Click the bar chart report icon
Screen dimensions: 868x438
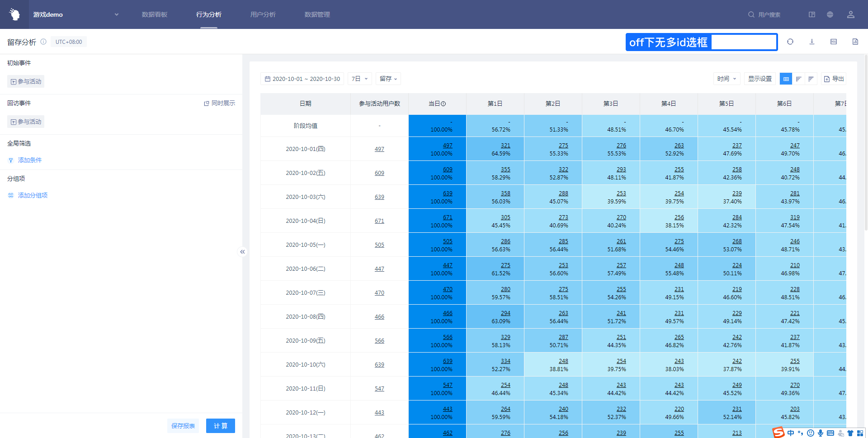point(855,42)
